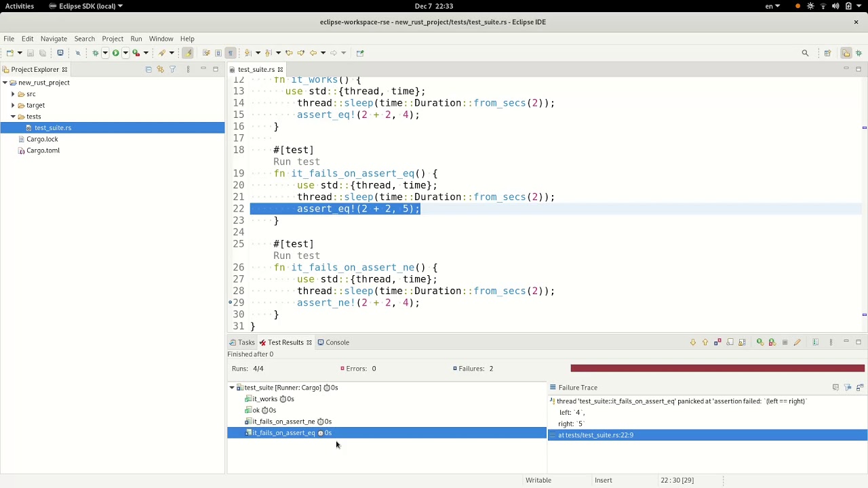
Task: Close the Test Results view tab
Action: coord(309,342)
